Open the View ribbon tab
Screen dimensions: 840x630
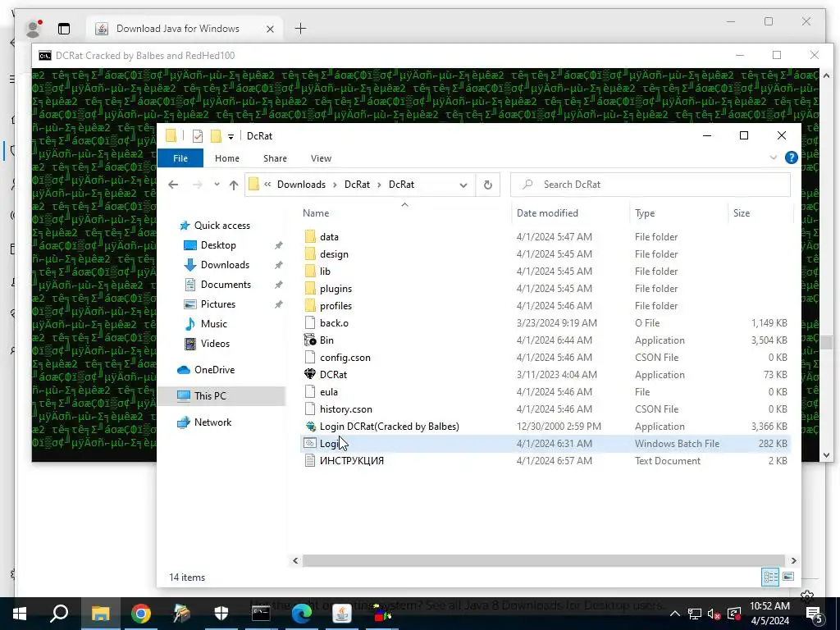321,158
